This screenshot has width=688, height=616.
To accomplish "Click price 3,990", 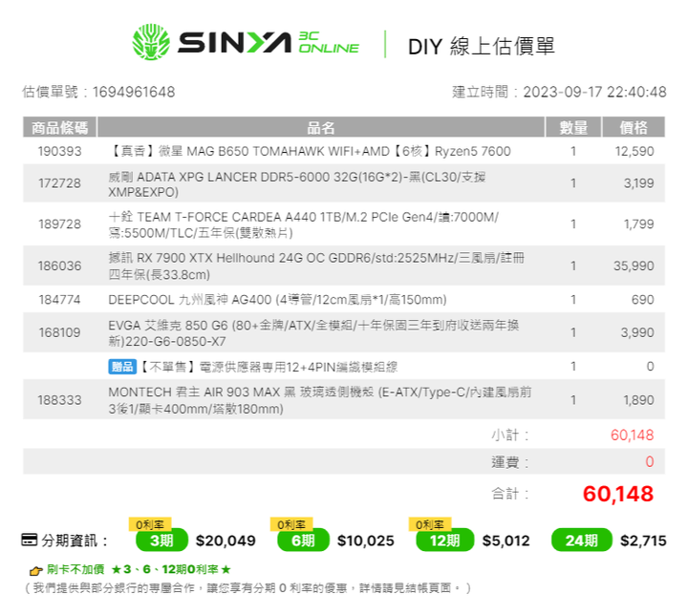I will [637, 332].
